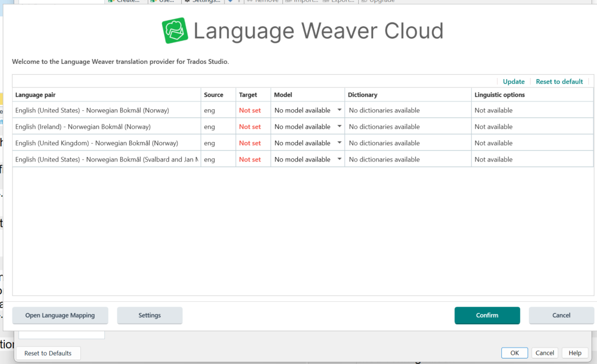Click 'eng' source in English (Ireland) row
597x364 pixels.
(209, 127)
